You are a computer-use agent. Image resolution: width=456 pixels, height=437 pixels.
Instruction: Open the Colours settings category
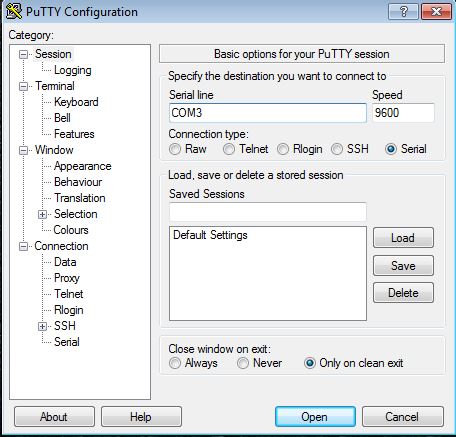click(71, 230)
